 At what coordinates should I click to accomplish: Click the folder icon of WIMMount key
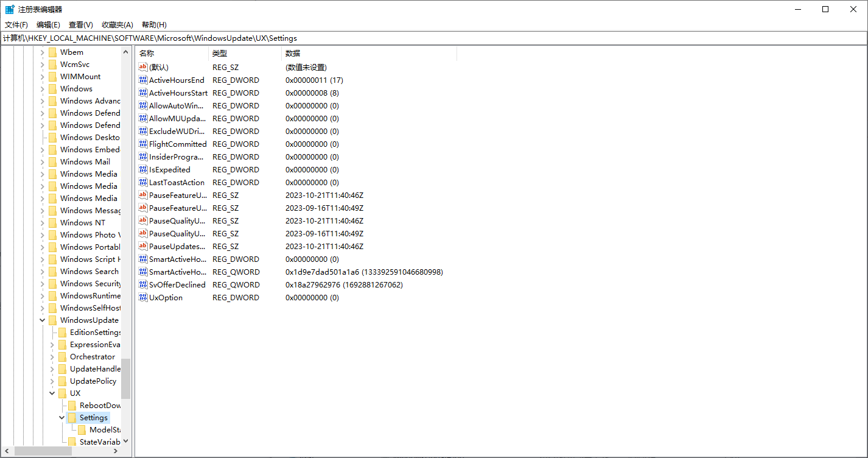coord(52,76)
